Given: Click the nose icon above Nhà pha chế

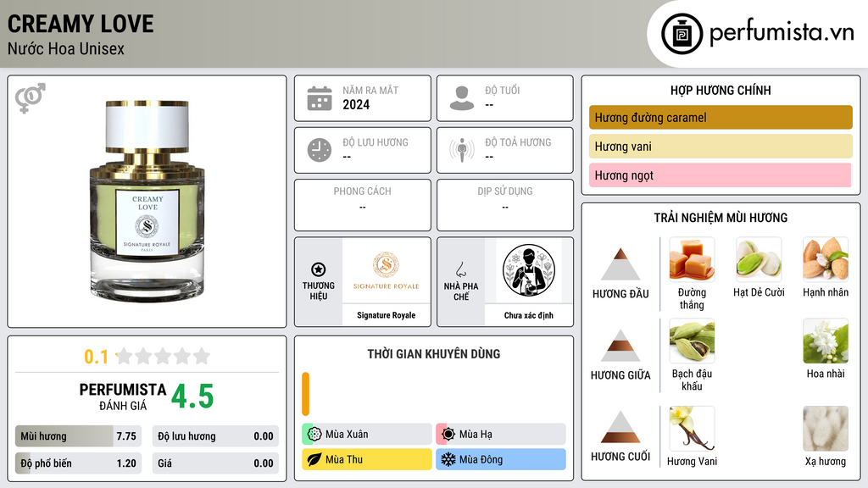Looking at the screenshot, I should pos(460,269).
